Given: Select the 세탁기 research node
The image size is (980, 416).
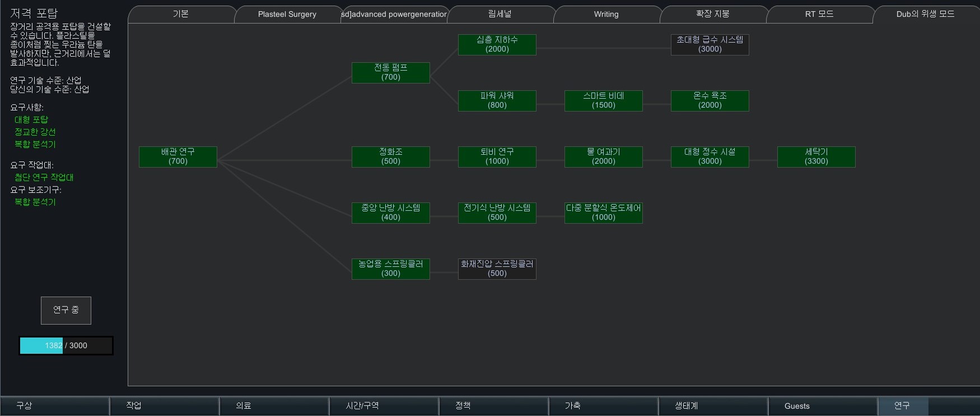Looking at the screenshot, I should pyautogui.click(x=816, y=156).
